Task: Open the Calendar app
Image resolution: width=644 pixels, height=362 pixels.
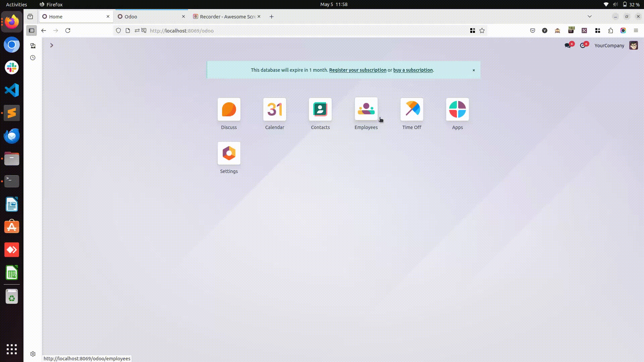Action: click(274, 110)
